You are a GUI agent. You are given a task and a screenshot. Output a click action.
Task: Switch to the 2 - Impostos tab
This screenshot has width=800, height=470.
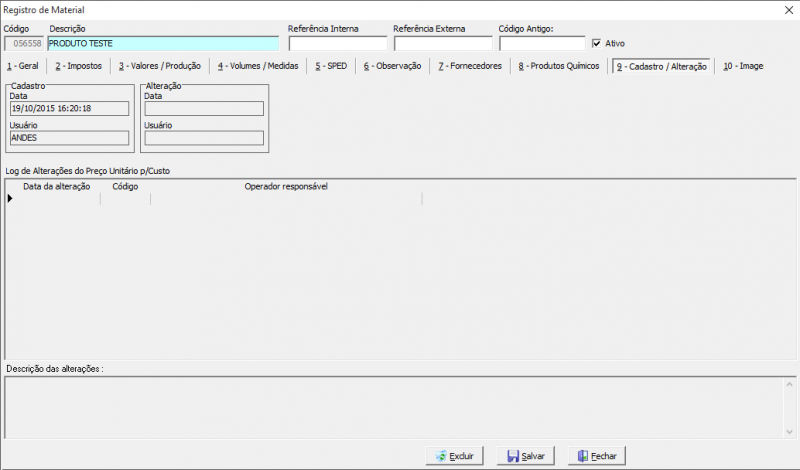(79, 66)
